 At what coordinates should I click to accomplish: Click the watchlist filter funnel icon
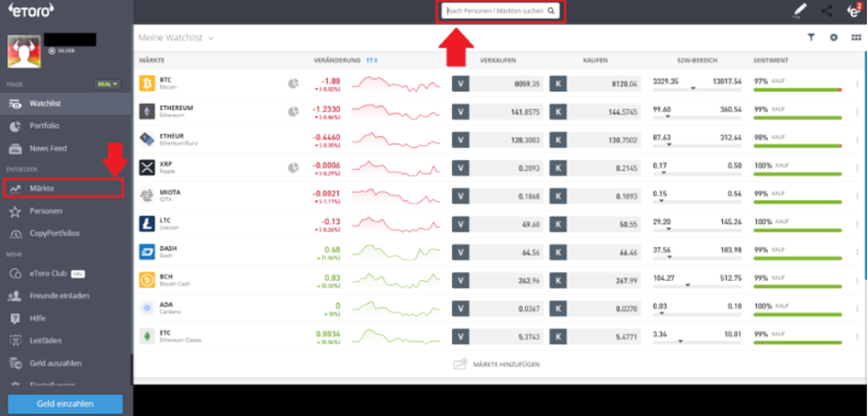click(811, 38)
